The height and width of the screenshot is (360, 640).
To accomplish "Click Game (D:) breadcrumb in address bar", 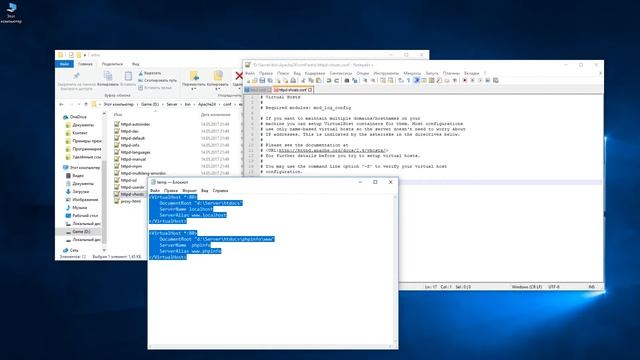I will coord(150,104).
